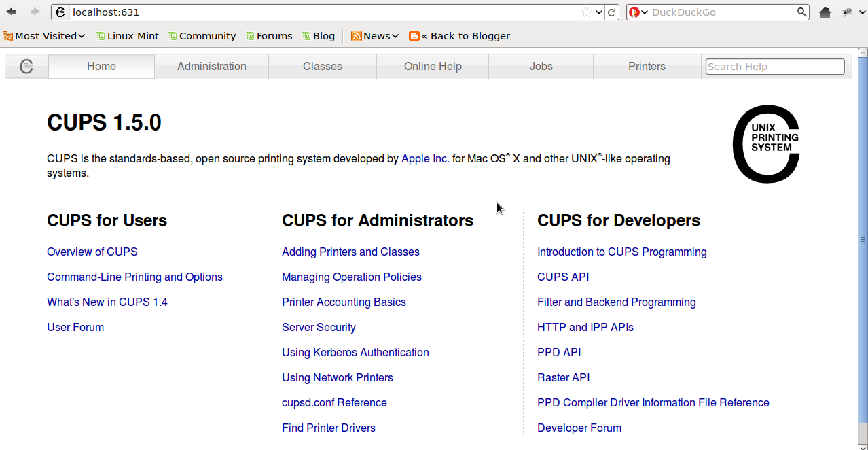Click the large CUPS Unix Printing System logo
The height and width of the screenshot is (450, 868).
pos(765,144)
